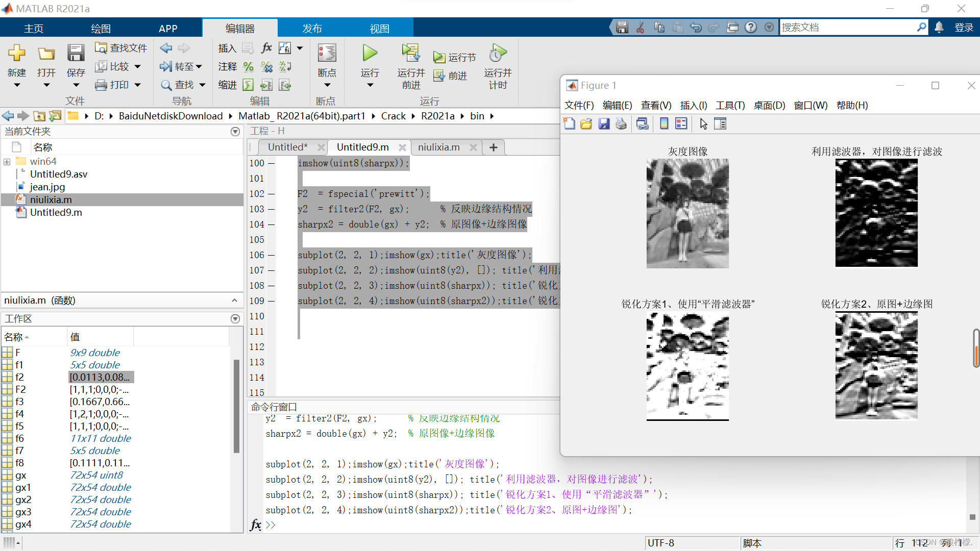Select jean.jpg in the file list
This screenshot has width=980, height=551.
pyautogui.click(x=47, y=187)
